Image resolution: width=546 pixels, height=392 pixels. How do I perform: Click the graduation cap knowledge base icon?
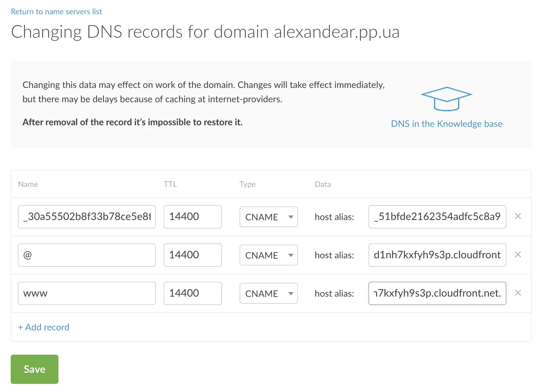click(x=446, y=99)
